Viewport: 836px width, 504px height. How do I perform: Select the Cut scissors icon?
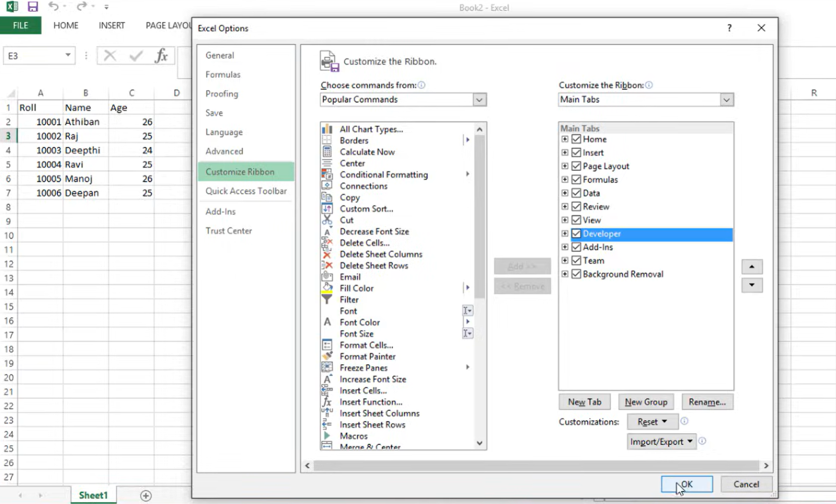click(327, 220)
